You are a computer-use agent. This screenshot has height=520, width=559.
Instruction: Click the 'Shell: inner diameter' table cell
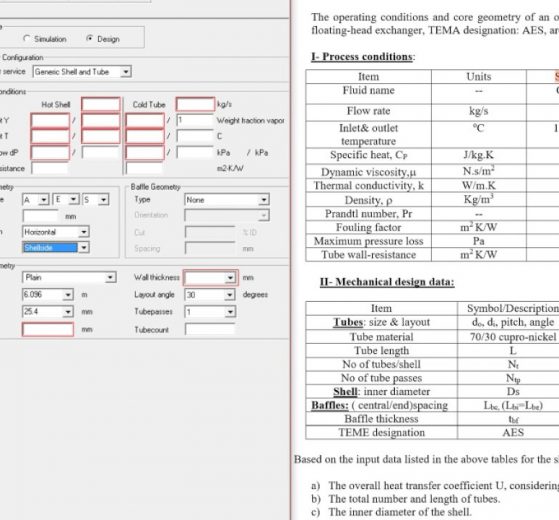click(381, 391)
